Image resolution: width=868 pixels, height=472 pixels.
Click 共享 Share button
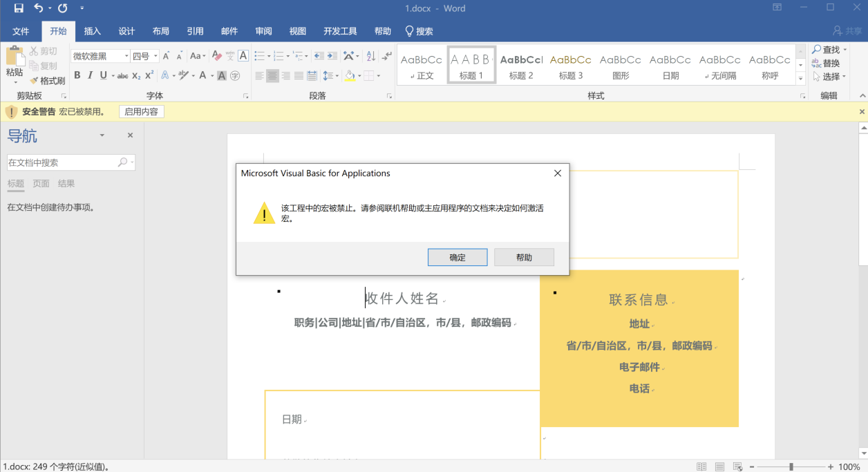tap(848, 31)
